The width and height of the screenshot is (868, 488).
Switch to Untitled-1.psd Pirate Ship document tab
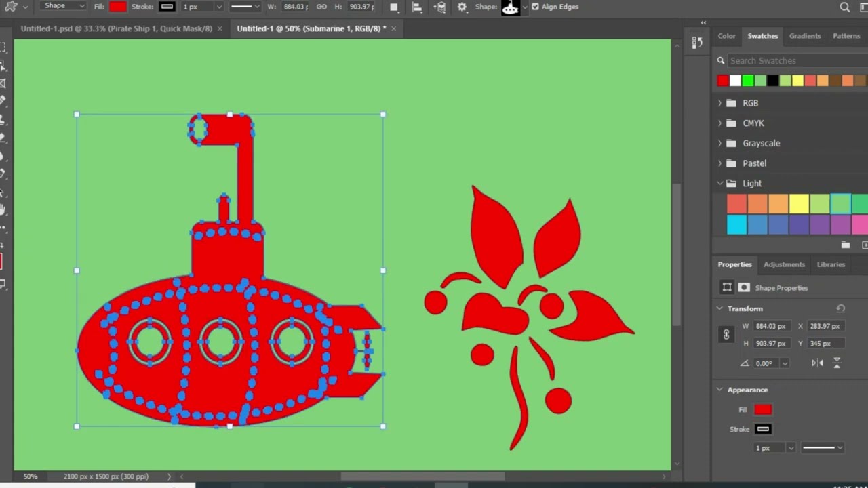coord(117,28)
